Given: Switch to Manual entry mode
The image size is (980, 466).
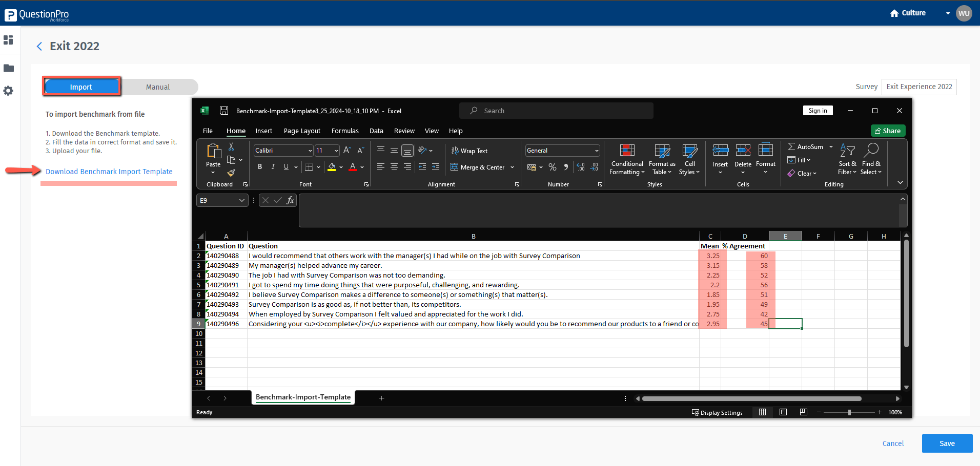Looking at the screenshot, I should point(157,87).
